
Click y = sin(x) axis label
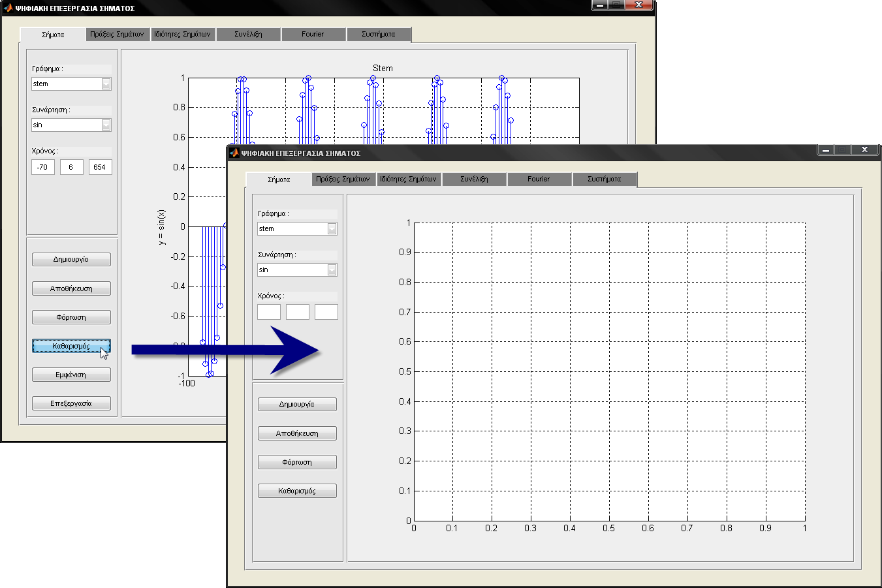coord(161,226)
